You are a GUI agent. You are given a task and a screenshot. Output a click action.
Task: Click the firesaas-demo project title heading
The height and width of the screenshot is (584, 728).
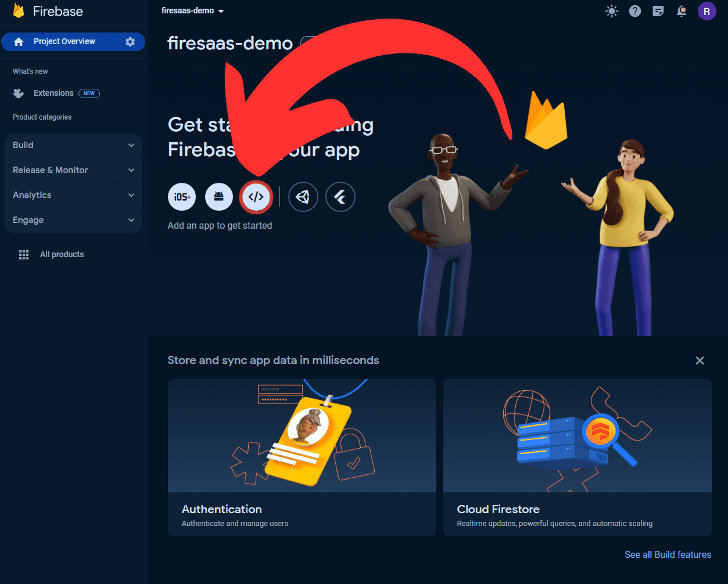pos(230,43)
